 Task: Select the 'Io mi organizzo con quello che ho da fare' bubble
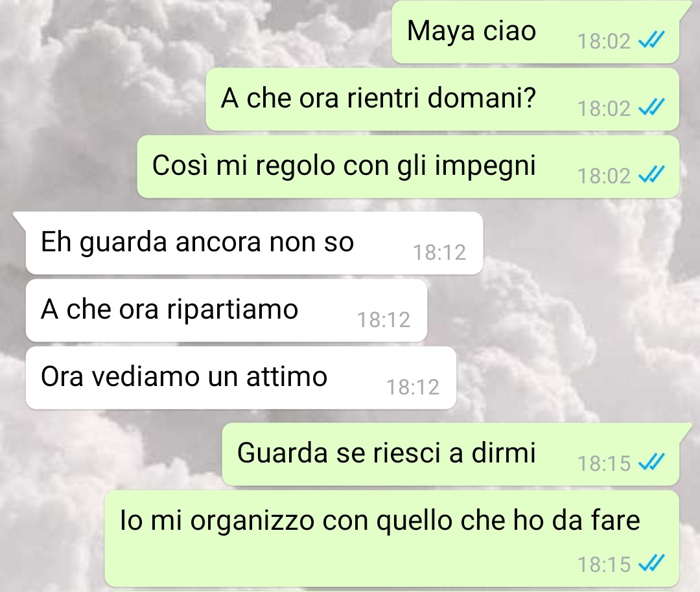(x=392, y=538)
